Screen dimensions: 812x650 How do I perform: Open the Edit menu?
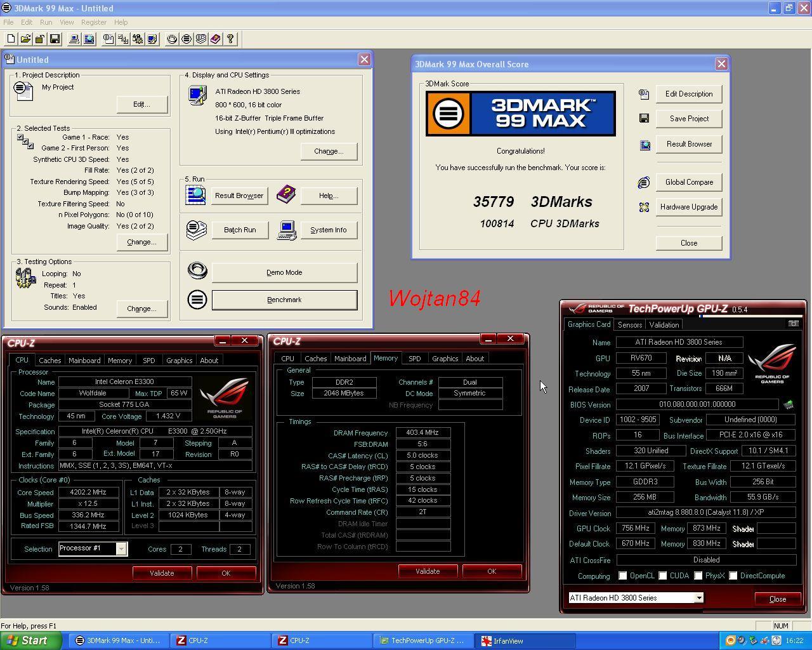pos(27,22)
